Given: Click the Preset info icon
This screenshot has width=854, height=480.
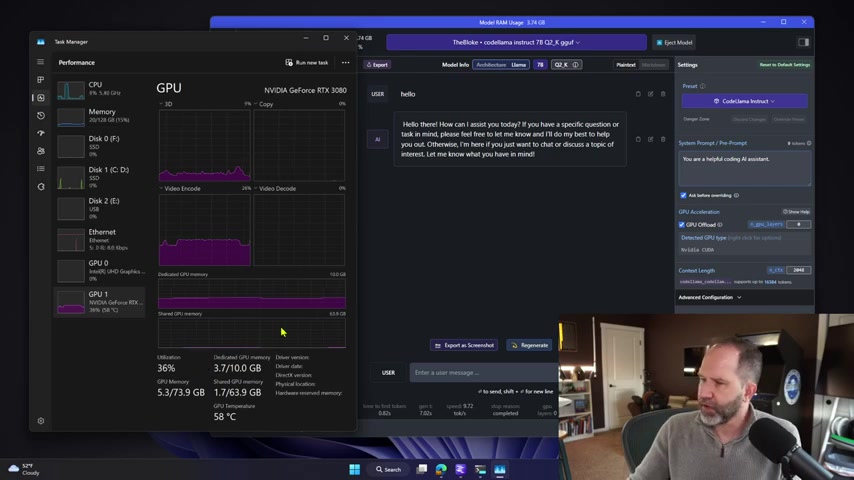Looking at the screenshot, I should tap(703, 86).
